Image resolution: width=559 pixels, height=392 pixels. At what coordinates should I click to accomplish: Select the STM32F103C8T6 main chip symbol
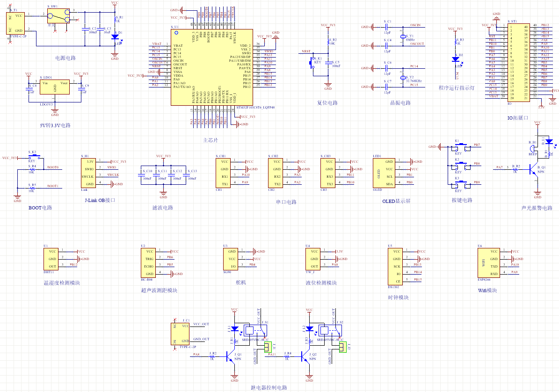pyautogui.click(x=212, y=67)
